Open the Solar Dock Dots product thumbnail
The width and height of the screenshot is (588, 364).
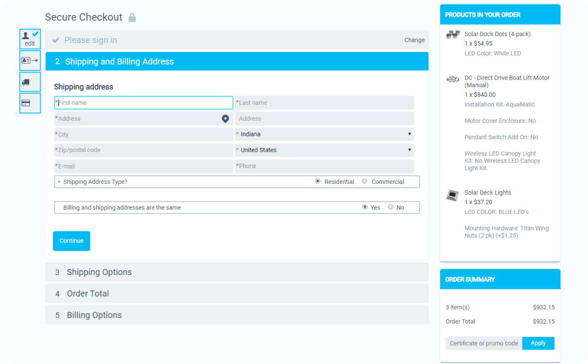453,34
